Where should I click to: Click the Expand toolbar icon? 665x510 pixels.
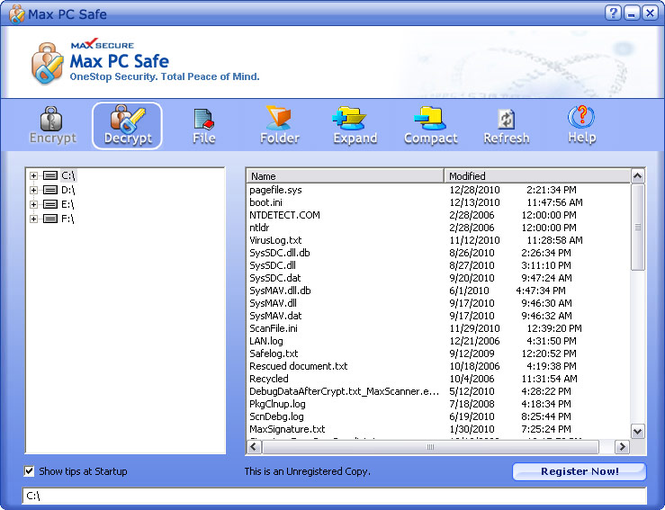click(355, 125)
